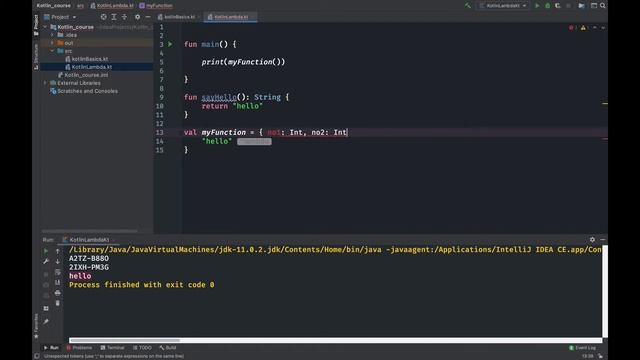
Task: Click Collapse All in Project panel
Action: click(124, 17)
